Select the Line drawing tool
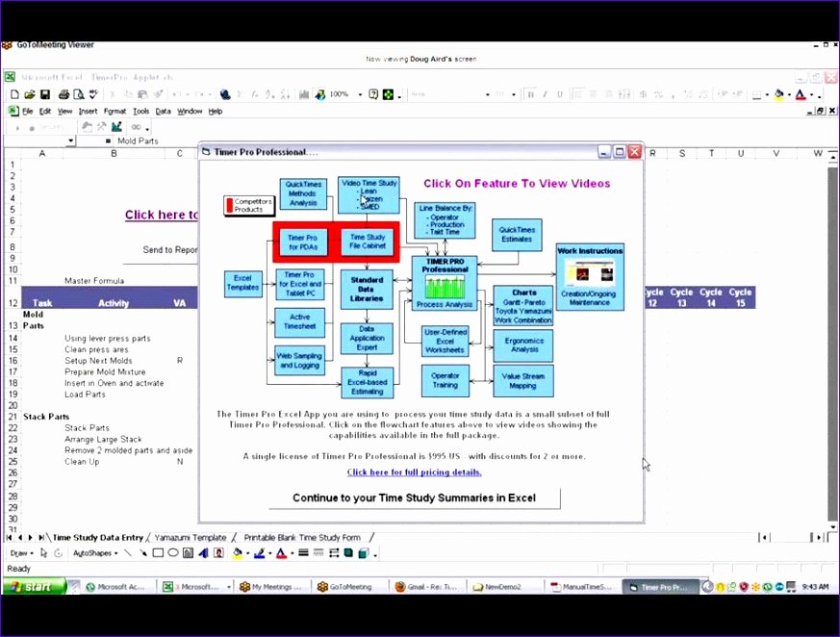This screenshot has width=840, height=637. [x=128, y=553]
